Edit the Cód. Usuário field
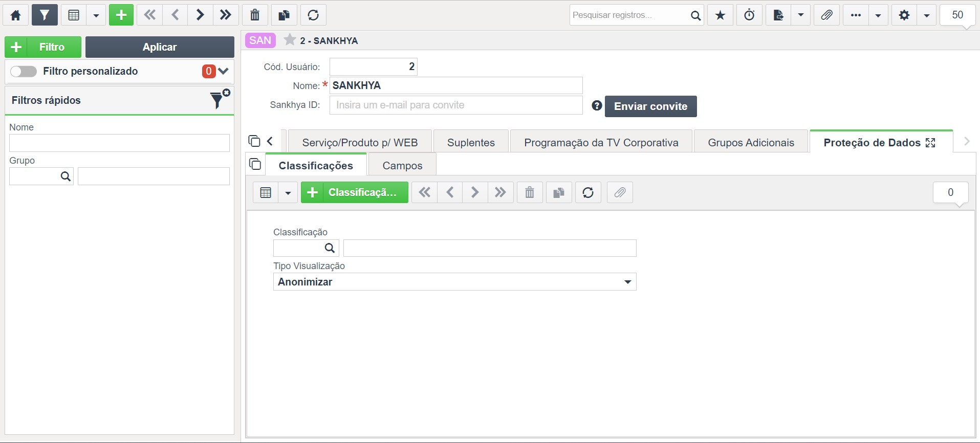 click(374, 67)
